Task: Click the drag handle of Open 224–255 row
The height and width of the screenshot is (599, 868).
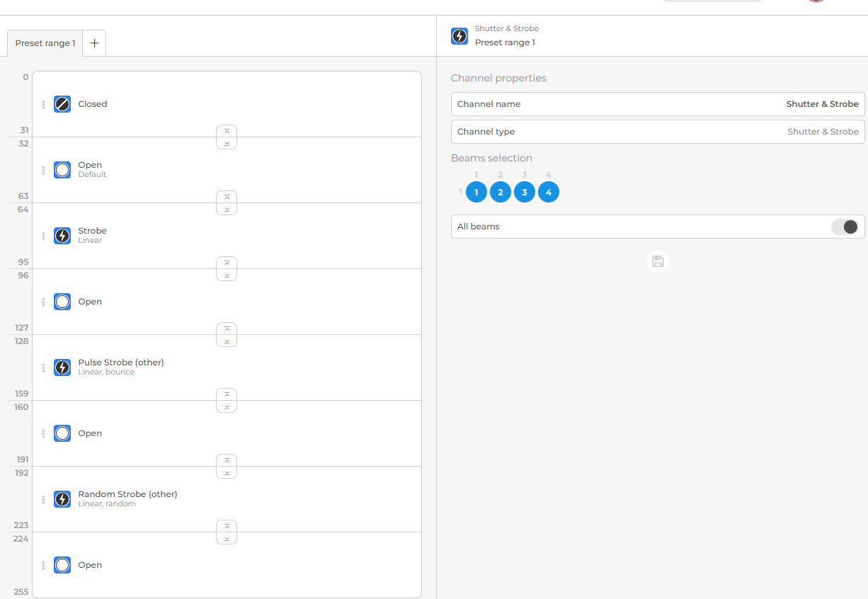Action: click(43, 566)
